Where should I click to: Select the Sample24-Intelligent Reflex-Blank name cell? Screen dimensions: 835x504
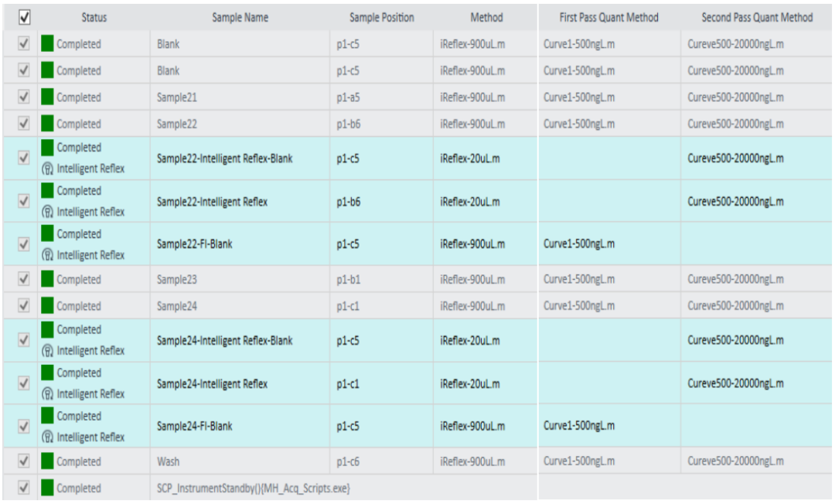click(240, 340)
